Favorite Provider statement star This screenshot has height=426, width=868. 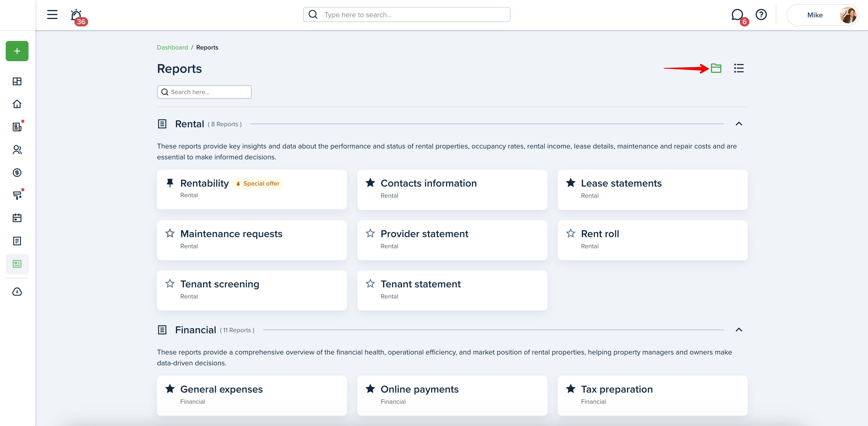point(370,233)
